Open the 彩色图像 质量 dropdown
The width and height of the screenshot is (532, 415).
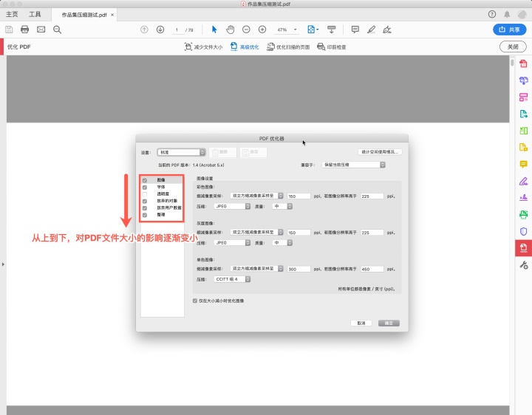point(282,206)
